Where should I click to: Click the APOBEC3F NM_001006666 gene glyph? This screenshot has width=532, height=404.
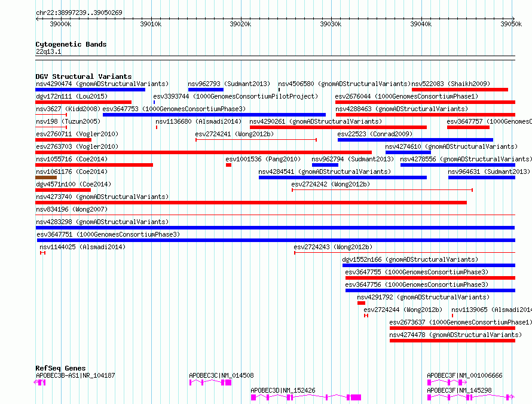447,382
